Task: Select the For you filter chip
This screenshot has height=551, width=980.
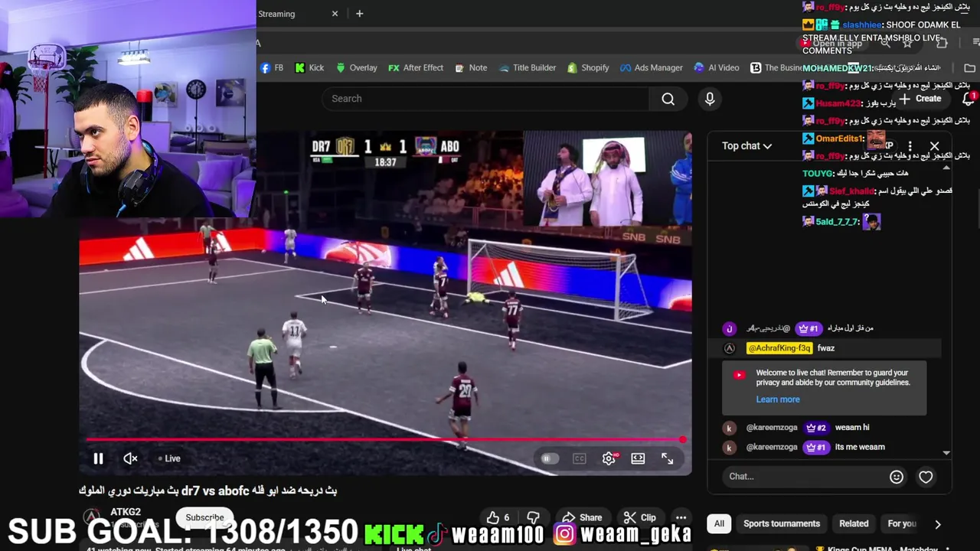Action: pos(901,523)
